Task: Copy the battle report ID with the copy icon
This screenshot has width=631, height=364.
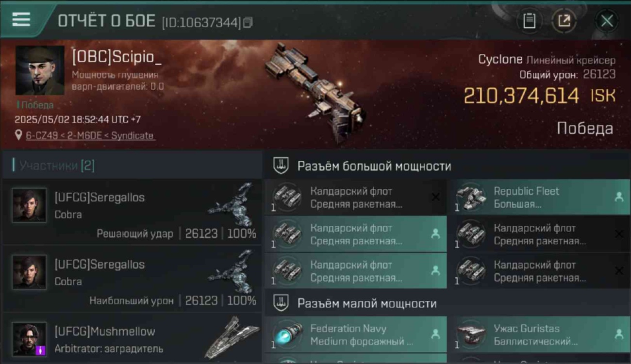Action: click(x=248, y=22)
